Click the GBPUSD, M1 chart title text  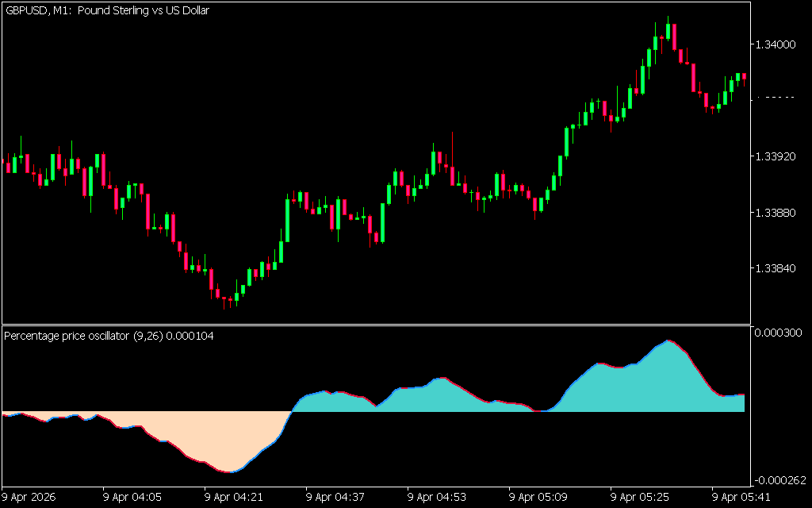pyautogui.click(x=107, y=11)
